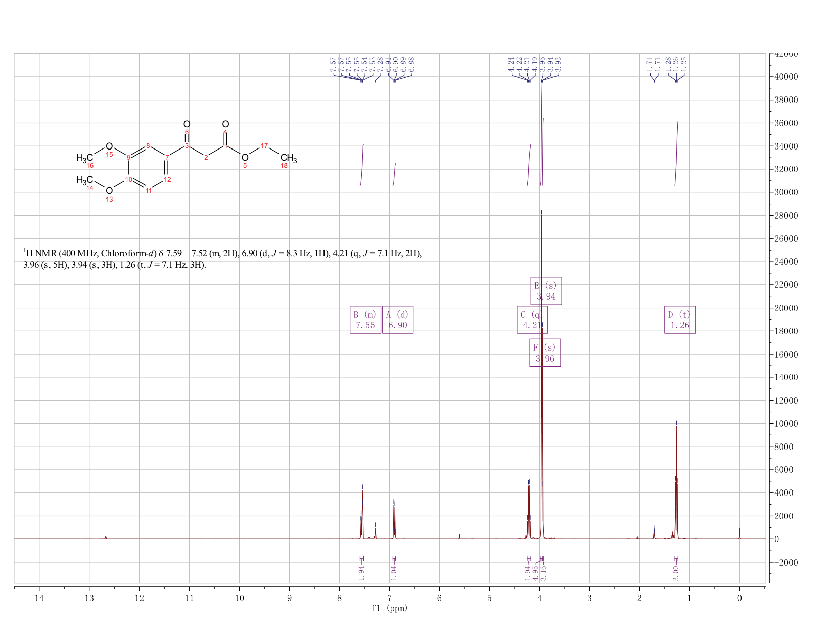Click the integral curve above 1.26 ppm
This screenshot has height=644, width=834.
(x=676, y=154)
